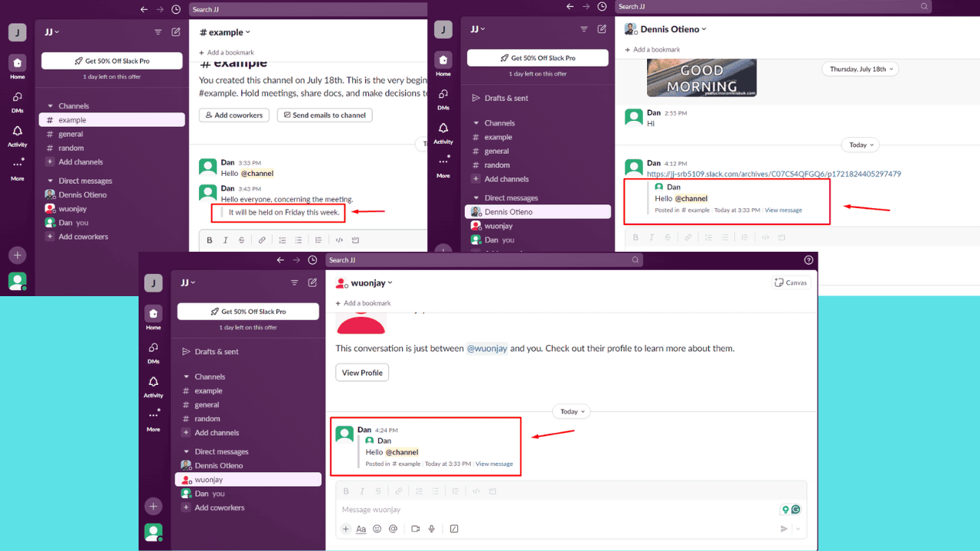Open Today date dropdown in Dennis Otieno window

(x=861, y=145)
